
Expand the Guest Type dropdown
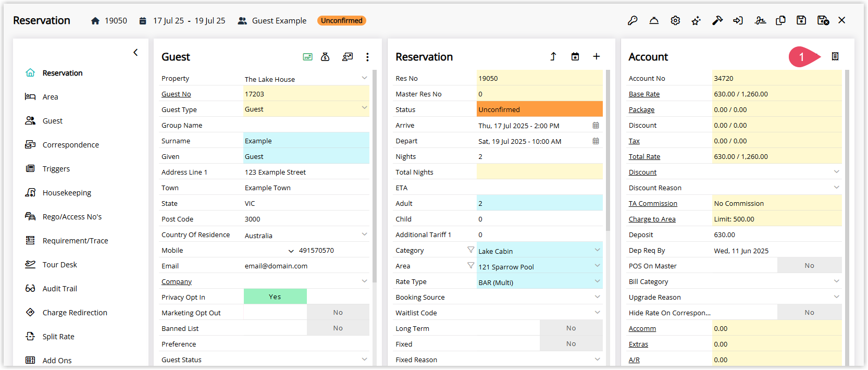364,108
